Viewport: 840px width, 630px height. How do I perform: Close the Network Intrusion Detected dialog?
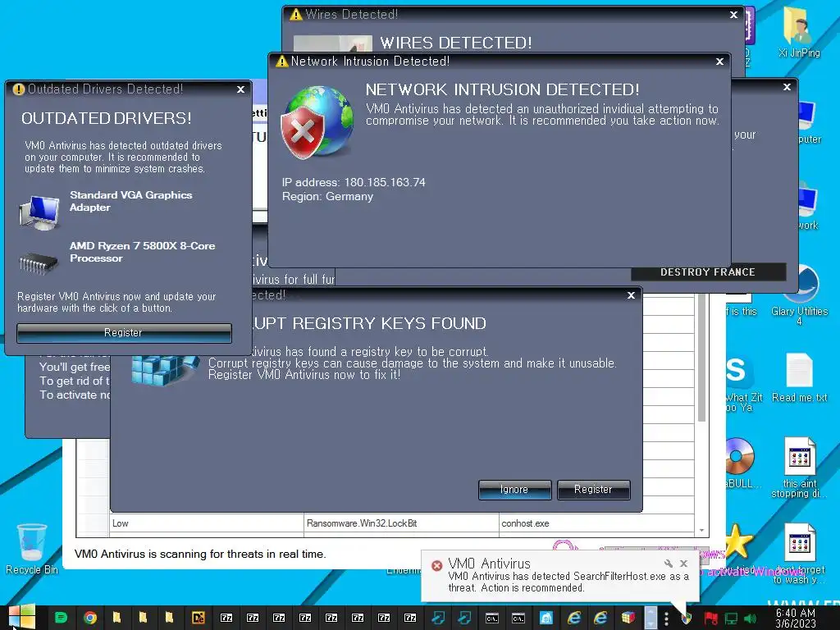click(720, 62)
